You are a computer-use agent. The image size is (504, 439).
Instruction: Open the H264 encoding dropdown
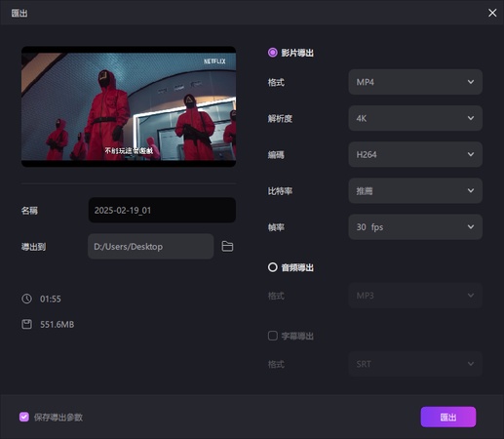pyautogui.click(x=415, y=154)
